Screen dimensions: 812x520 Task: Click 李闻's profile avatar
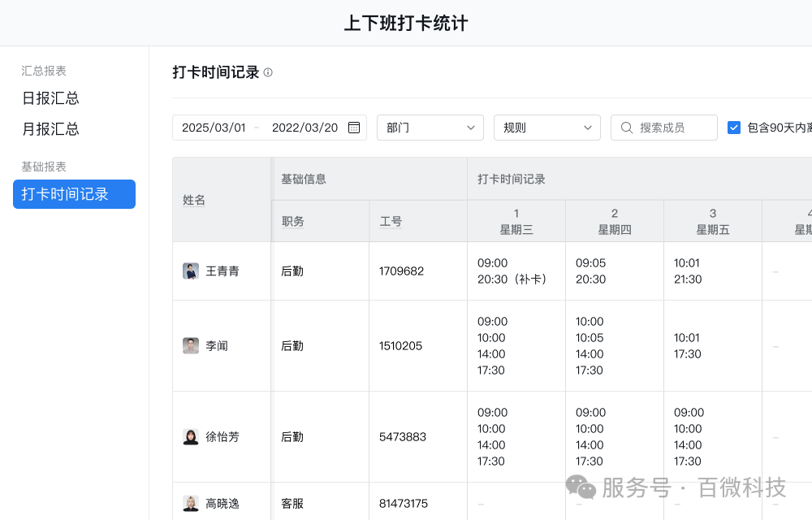click(x=191, y=345)
